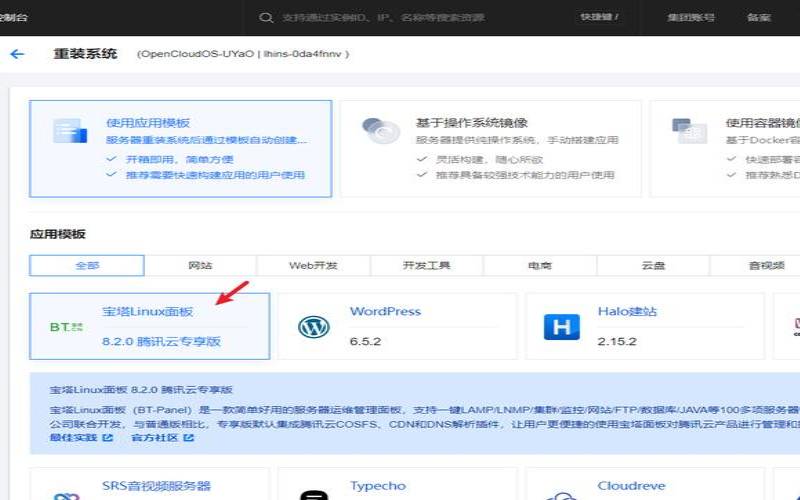This screenshot has height=500, width=800.
Task: Select the 云盘 category tab
Action: coord(653,265)
